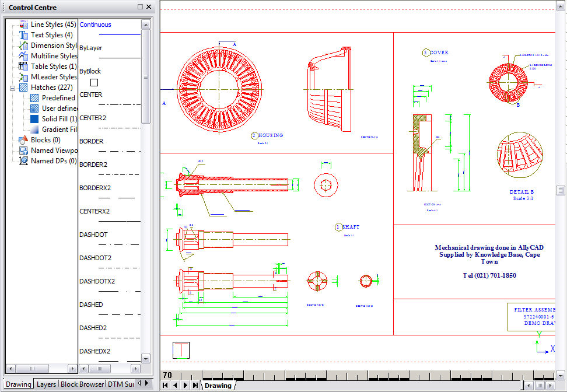Switch to the Layers tab
Screen dimensions: 567x392
46,384
